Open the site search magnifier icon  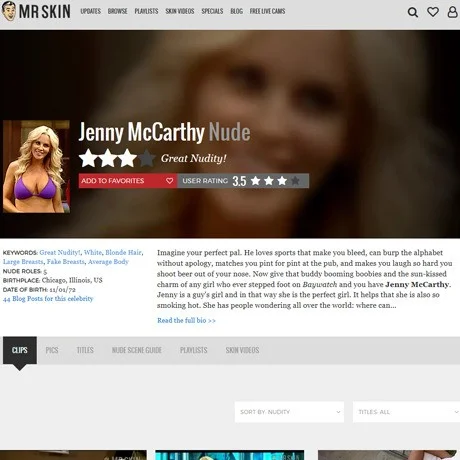click(413, 12)
